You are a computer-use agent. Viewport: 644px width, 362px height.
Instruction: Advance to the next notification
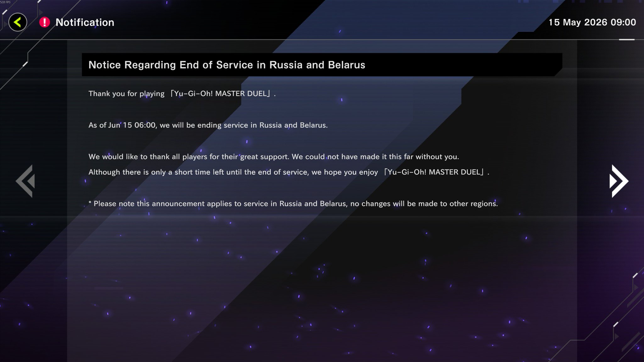[x=619, y=181]
